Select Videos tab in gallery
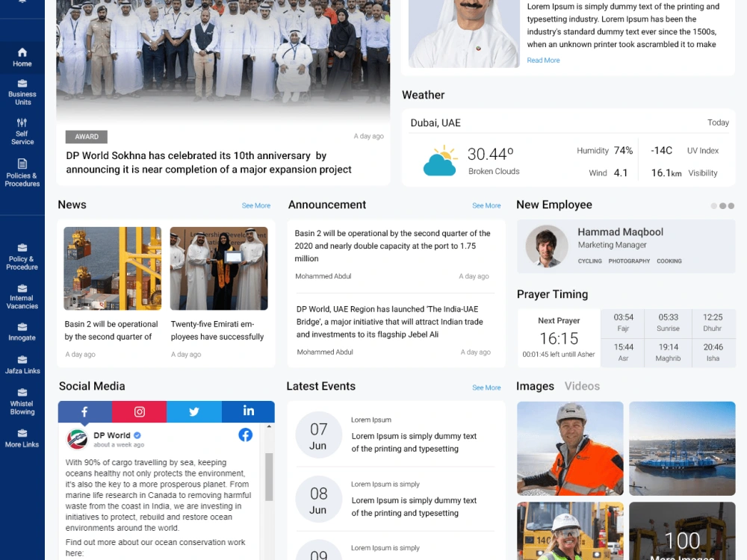Screen dimensions: 747x560 coord(582,386)
